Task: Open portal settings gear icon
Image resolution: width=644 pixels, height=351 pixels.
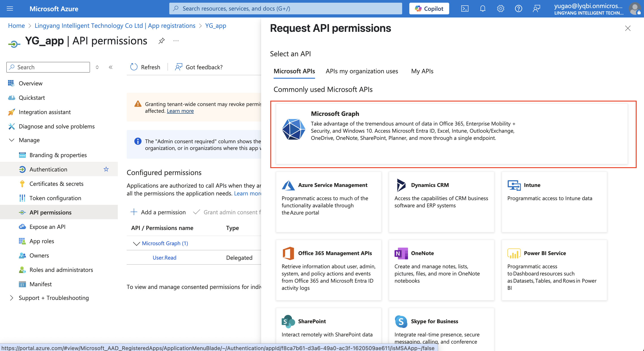Action: [500, 9]
